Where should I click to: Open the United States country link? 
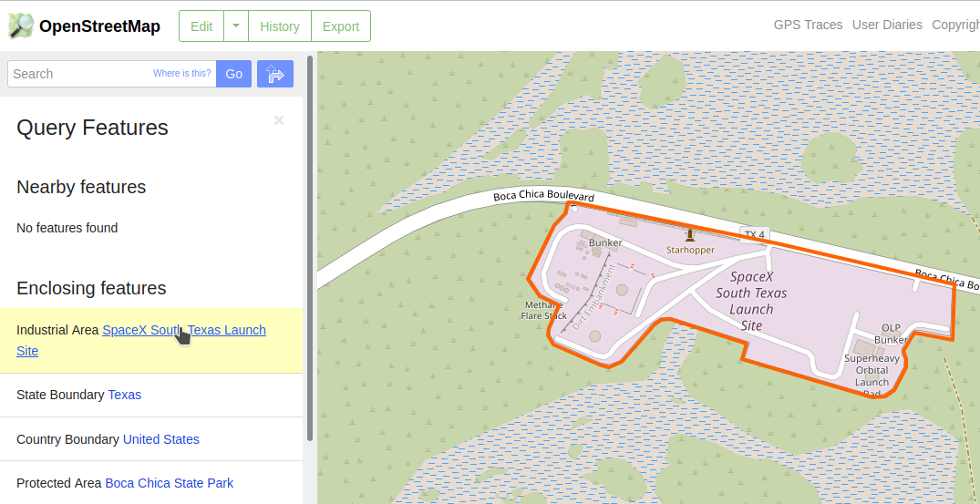tap(161, 439)
